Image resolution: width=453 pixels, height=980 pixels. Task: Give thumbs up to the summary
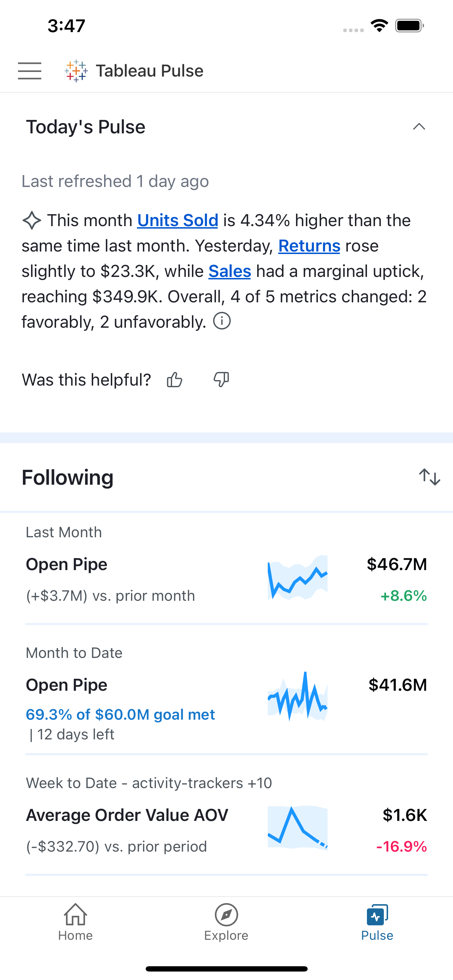[x=175, y=380]
